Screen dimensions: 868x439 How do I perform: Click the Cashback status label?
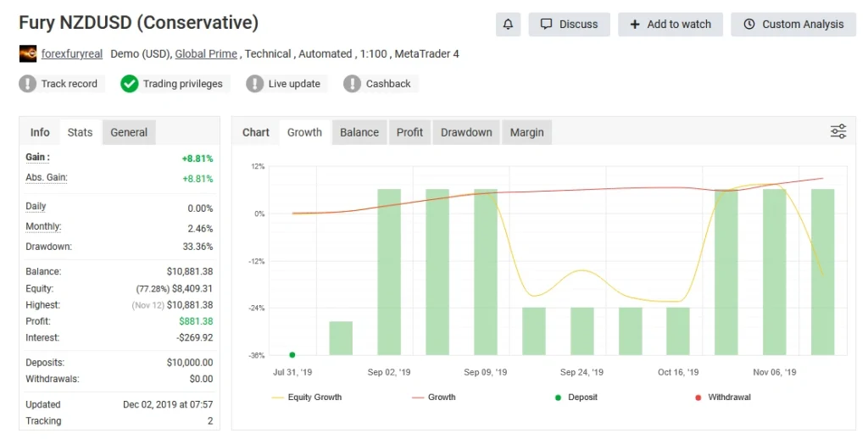click(x=388, y=84)
